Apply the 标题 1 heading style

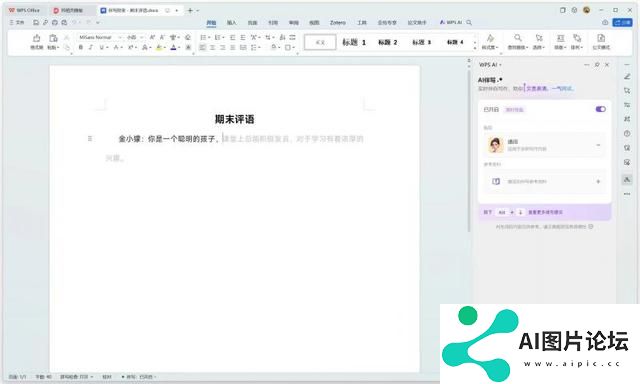(x=354, y=42)
